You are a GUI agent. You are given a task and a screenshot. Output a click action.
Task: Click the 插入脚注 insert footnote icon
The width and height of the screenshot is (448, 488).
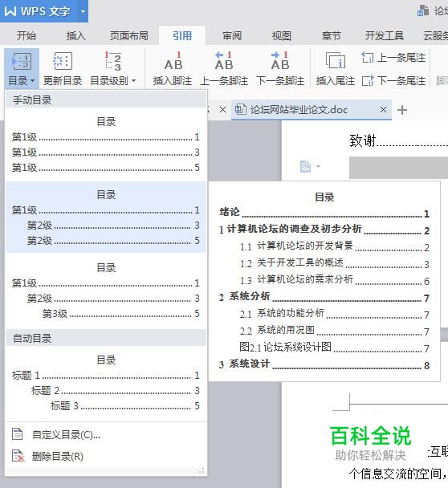[173, 61]
